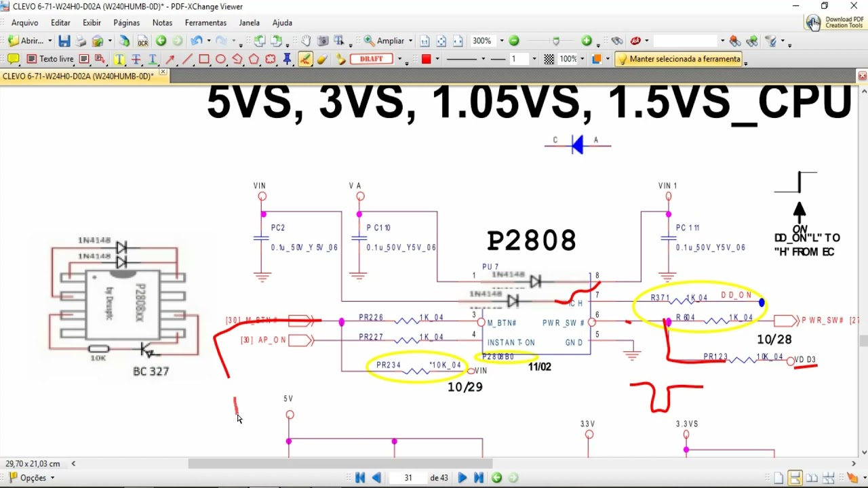Image resolution: width=868 pixels, height=488 pixels.
Task: Select the Pushpin attachment tool
Action: (x=288, y=59)
